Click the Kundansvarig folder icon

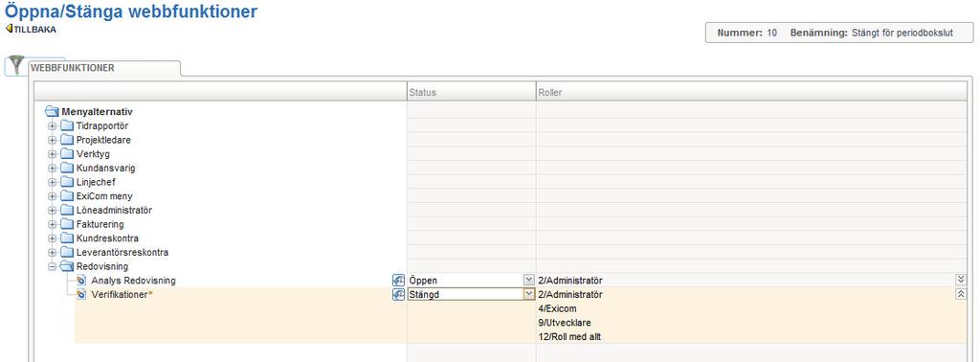pyautogui.click(x=67, y=169)
